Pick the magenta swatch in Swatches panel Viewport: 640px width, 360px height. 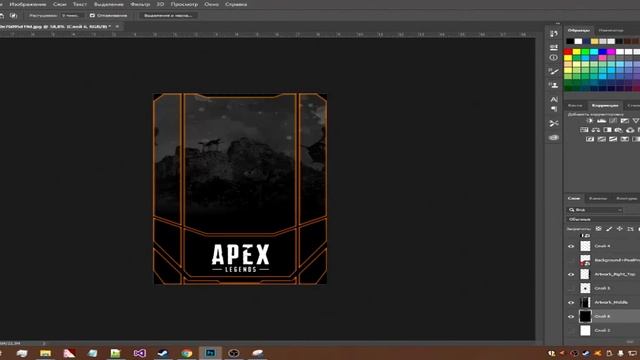point(611,51)
